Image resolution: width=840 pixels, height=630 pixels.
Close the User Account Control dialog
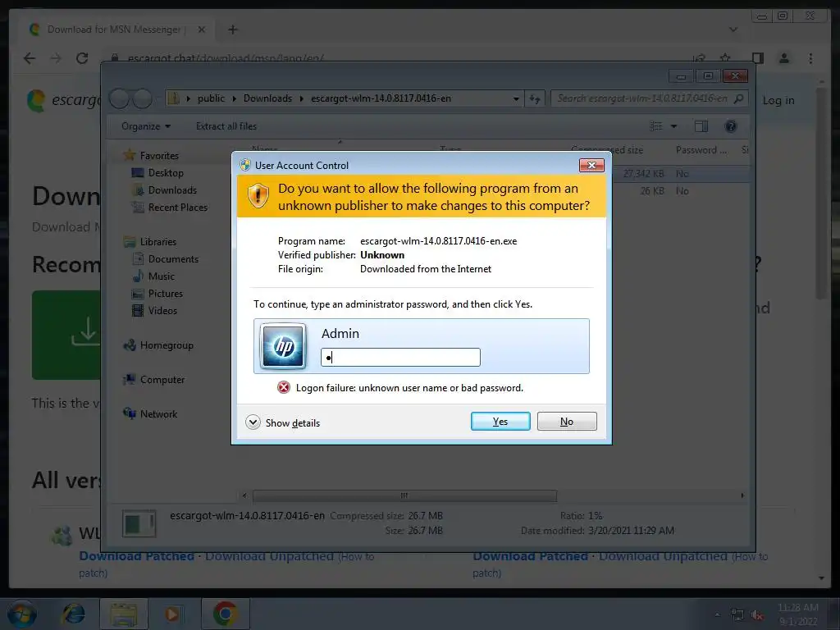click(591, 165)
